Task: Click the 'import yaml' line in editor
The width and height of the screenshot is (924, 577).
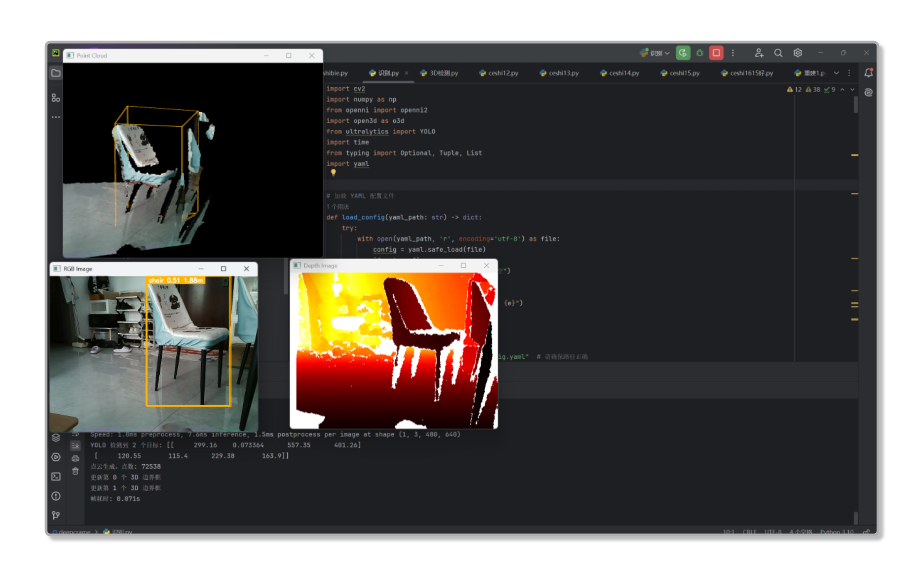Action: click(x=347, y=164)
